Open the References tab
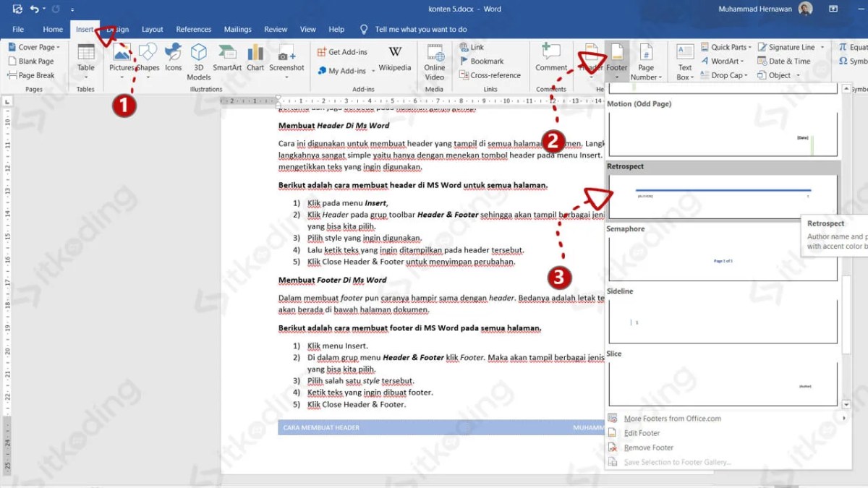This screenshot has height=488, width=868. click(194, 30)
